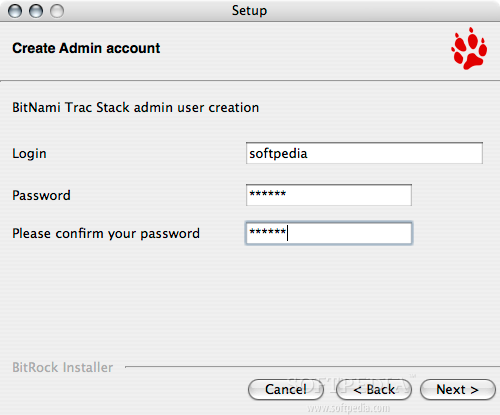Continue with the Next > button
The image size is (500, 415).
458,389
